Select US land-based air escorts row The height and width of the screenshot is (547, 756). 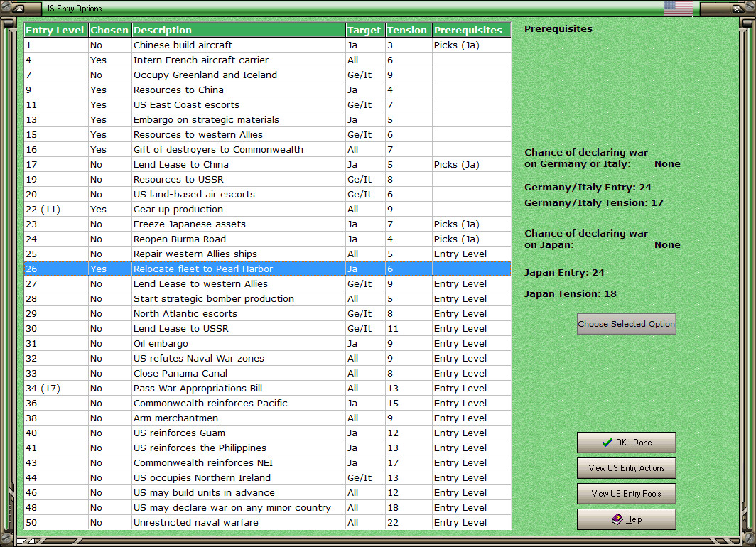[268, 194]
